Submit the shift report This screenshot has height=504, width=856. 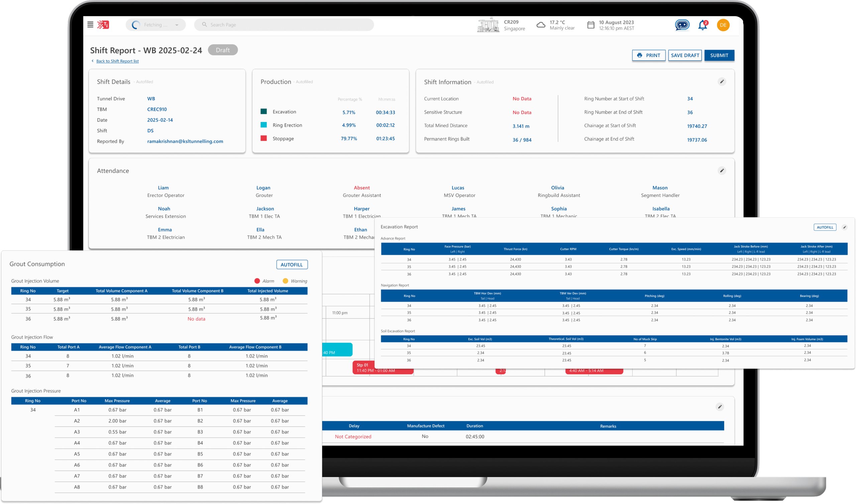coord(719,55)
